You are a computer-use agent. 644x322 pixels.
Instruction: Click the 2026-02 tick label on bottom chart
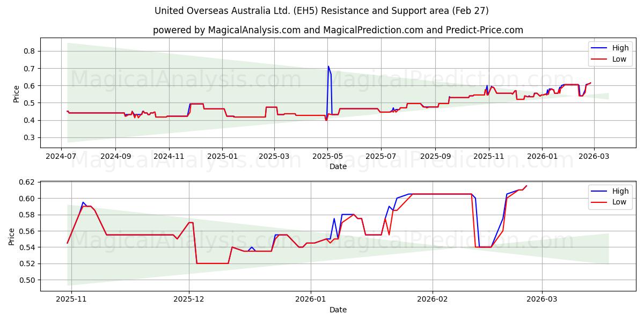pos(433,299)
